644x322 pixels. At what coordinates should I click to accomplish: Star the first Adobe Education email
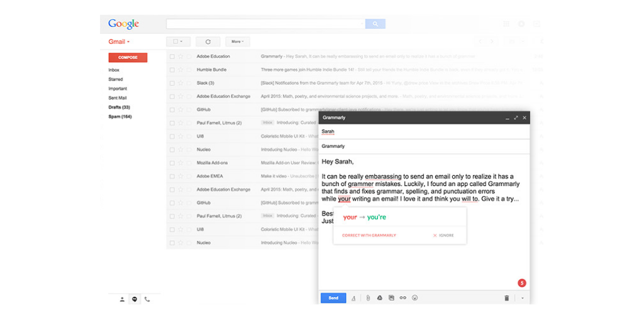(x=180, y=57)
